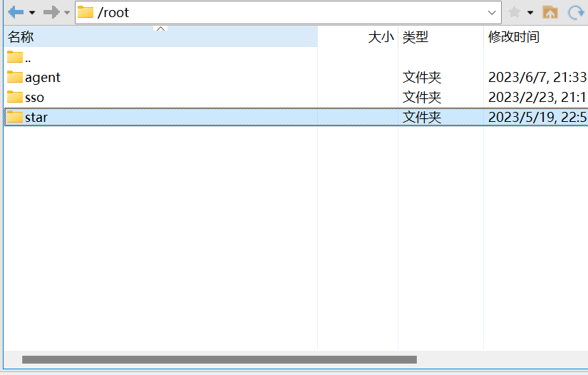
Task: Select the sso folder
Action: click(34, 97)
